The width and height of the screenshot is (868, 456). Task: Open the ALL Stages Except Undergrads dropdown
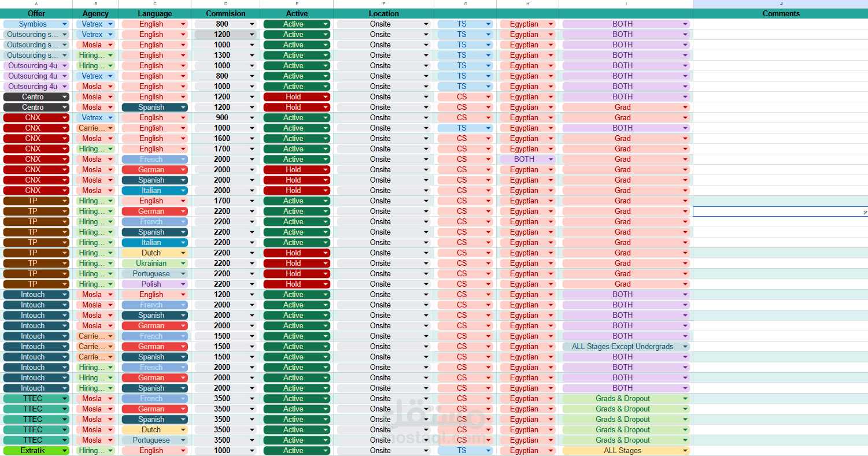(x=626, y=347)
